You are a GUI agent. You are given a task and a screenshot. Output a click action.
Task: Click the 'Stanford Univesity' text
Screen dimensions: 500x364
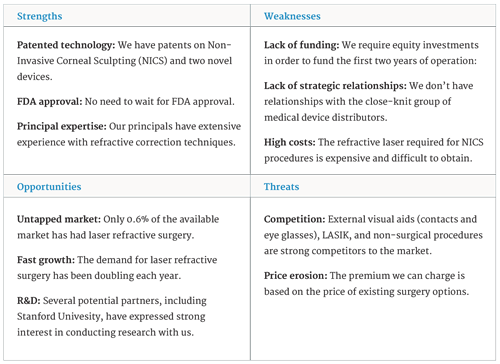(59, 316)
